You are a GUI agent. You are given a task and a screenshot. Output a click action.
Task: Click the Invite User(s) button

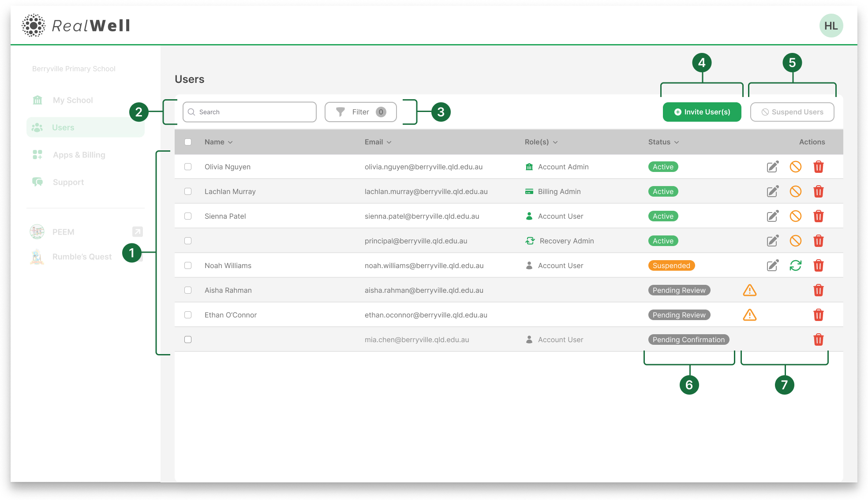point(702,112)
